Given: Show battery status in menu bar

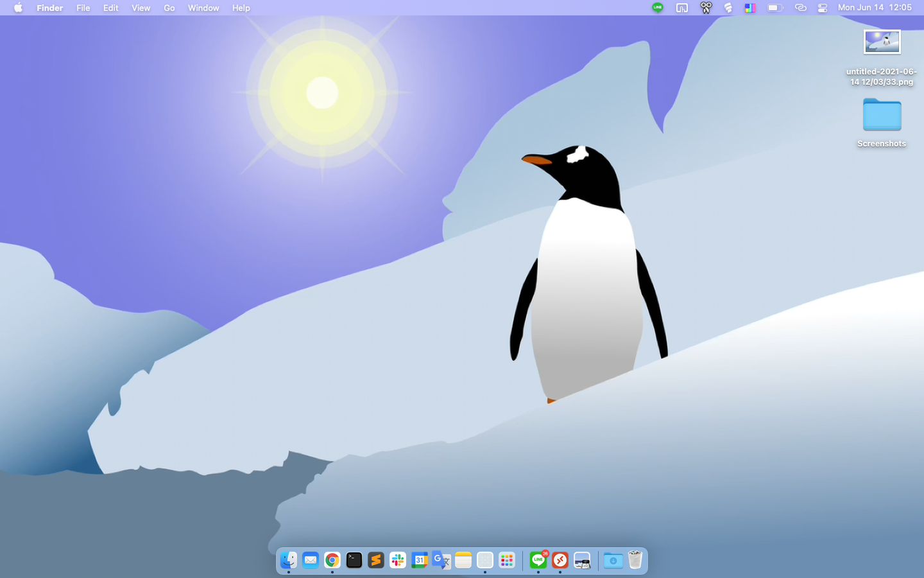Looking at the screenshot, I should [x=775, y=8].
